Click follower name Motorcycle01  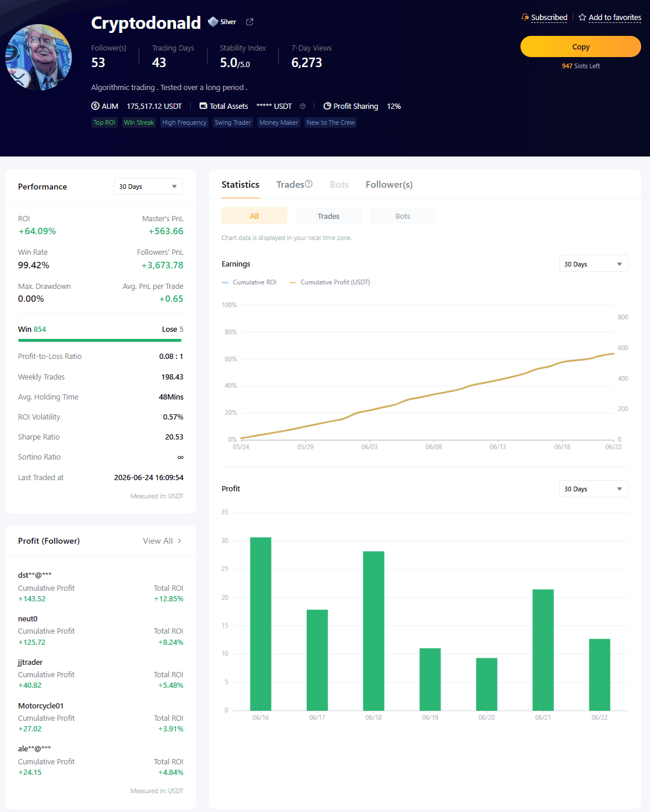(41, 705)
